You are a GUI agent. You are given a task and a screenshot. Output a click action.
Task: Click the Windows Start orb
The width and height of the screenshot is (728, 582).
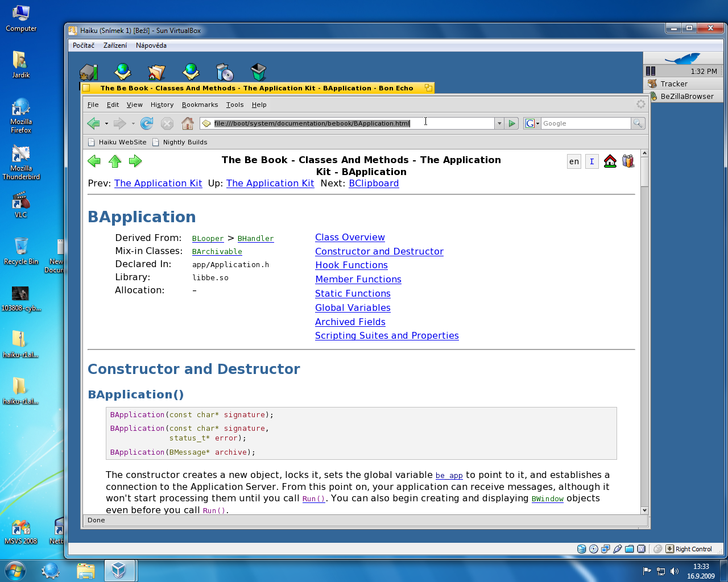point(15,570)
